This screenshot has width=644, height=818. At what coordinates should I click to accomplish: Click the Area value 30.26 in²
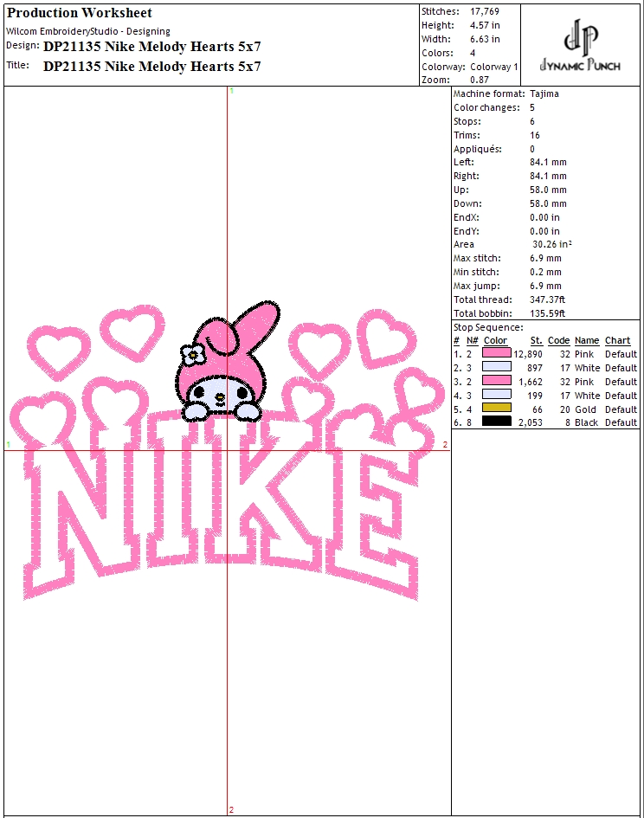tap(552, 244)
